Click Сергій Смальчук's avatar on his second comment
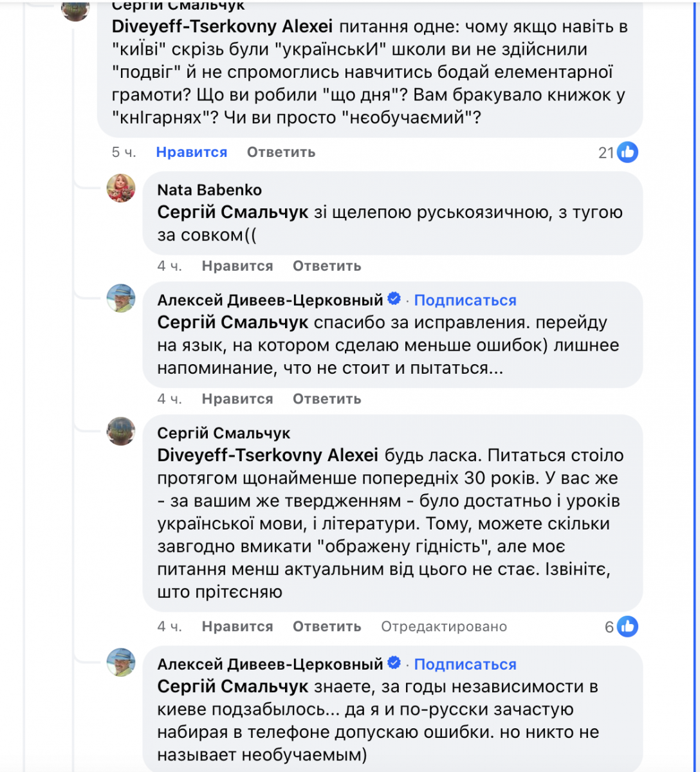 coord(121,431)
